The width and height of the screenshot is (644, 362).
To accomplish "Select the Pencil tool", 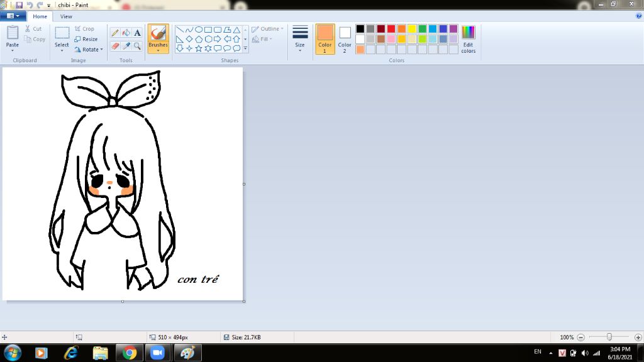I will (115, 33).
